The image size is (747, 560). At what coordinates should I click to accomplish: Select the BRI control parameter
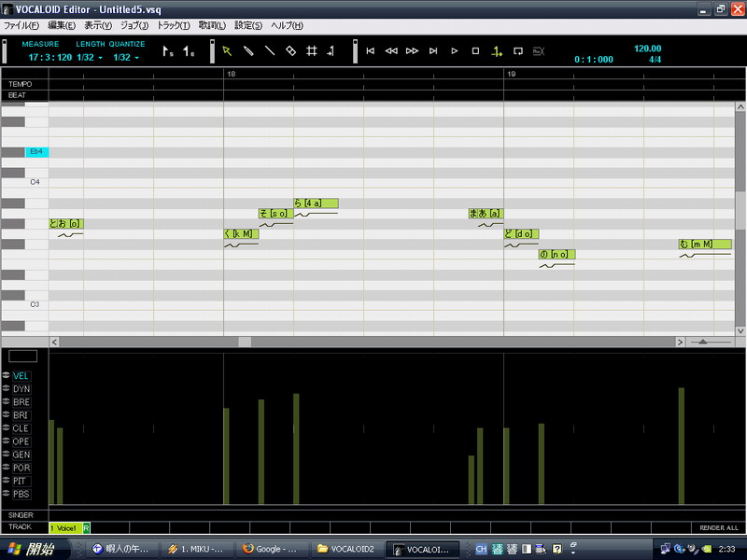click(21, 415)
